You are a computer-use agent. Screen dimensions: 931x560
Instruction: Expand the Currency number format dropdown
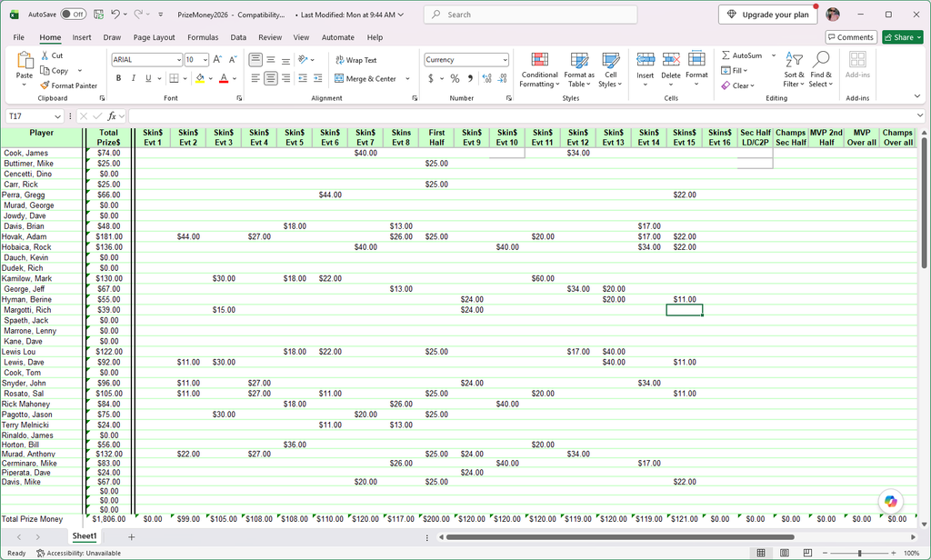point(505,60)
